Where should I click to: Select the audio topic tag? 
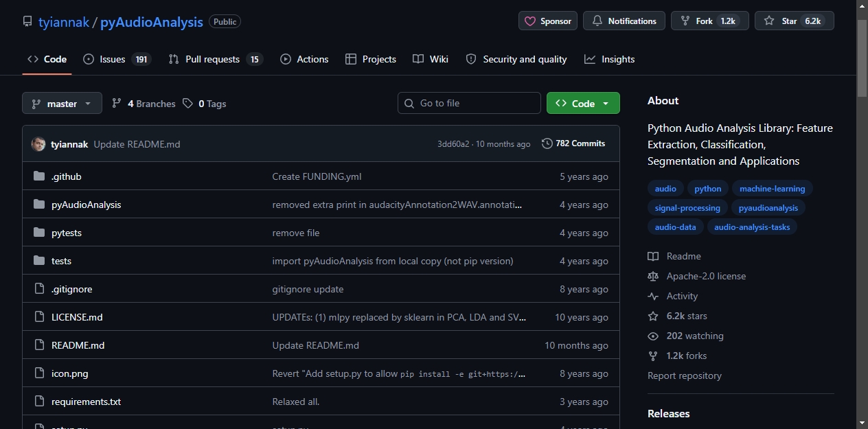coord(665,189)
